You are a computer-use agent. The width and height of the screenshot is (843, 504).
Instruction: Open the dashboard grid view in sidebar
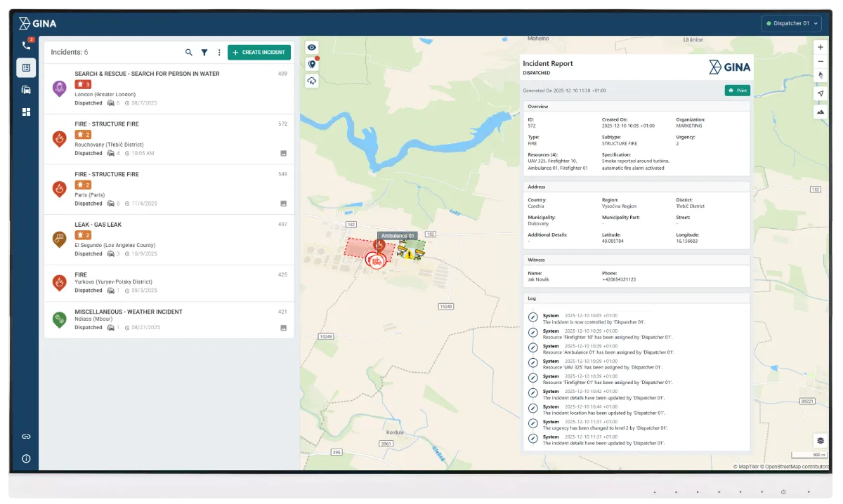27,112
